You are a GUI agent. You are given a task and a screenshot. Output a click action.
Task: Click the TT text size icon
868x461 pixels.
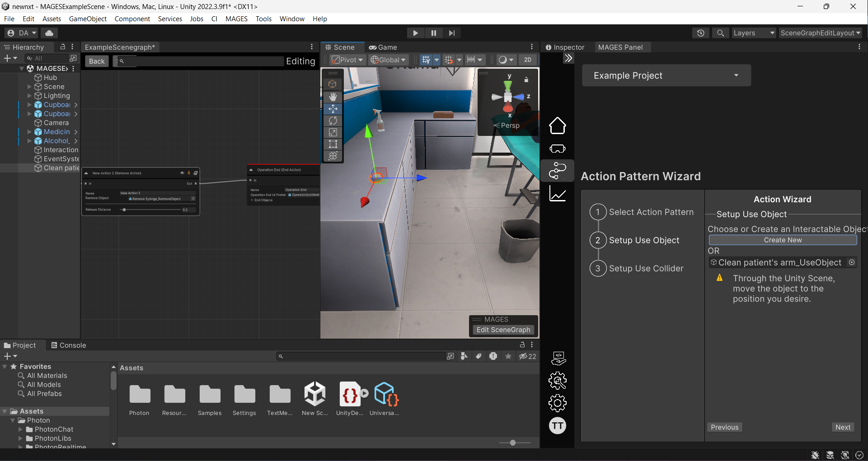558,426
